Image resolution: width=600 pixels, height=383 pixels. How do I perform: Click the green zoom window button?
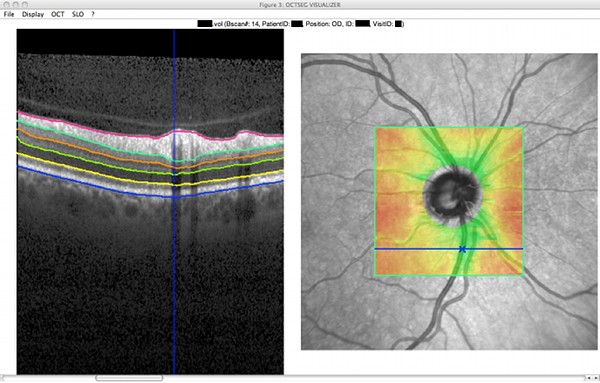click(24, 5)
